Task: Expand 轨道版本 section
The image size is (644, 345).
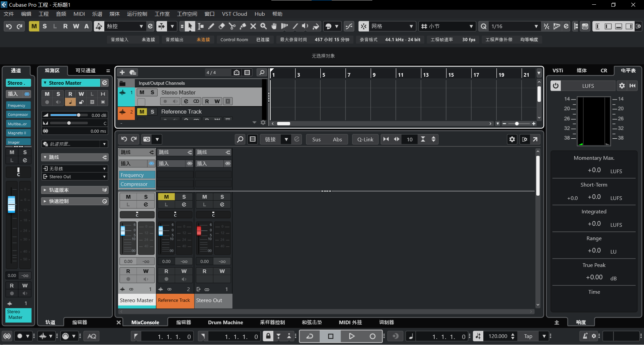Action: (x=75, y=190)
